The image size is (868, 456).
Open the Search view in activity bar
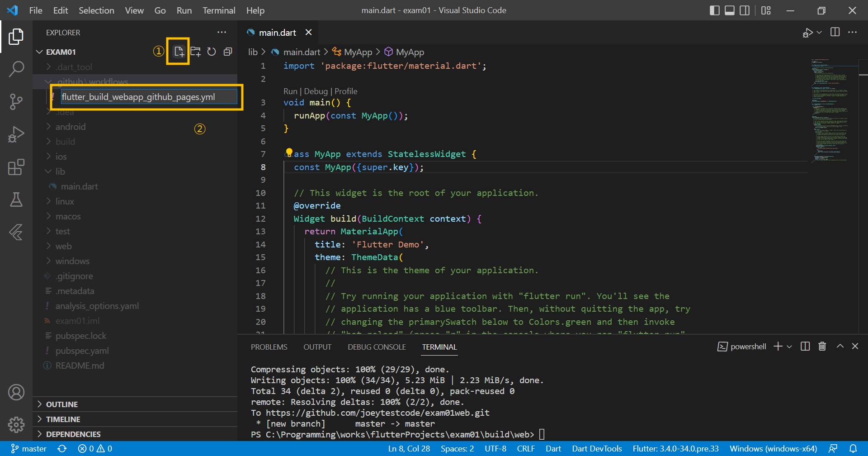tap(16, 69)
